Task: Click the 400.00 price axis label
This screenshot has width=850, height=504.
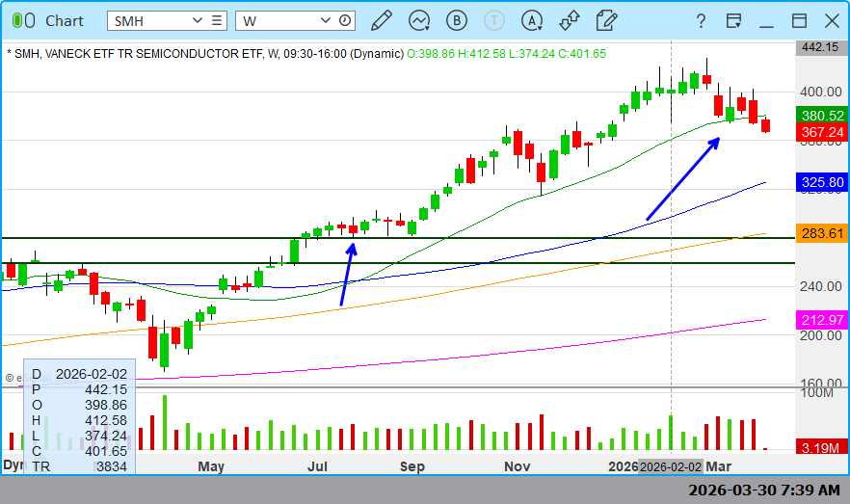Action: click(x=821, y=92)
